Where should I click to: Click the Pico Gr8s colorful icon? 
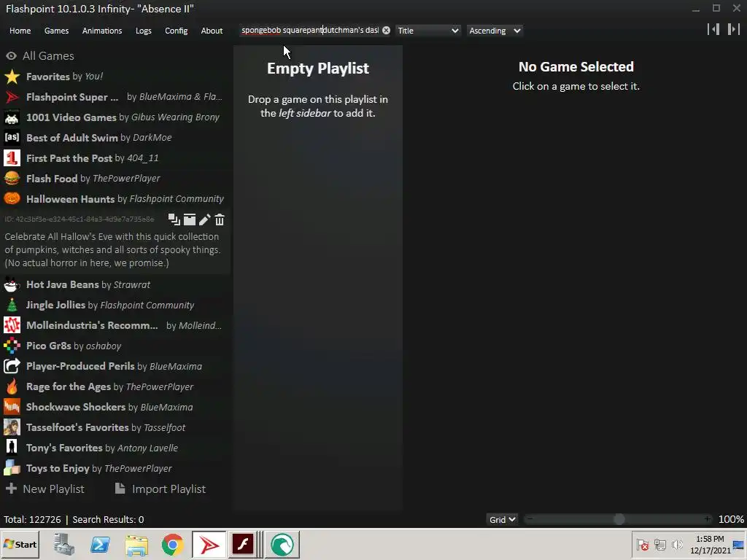12,346
